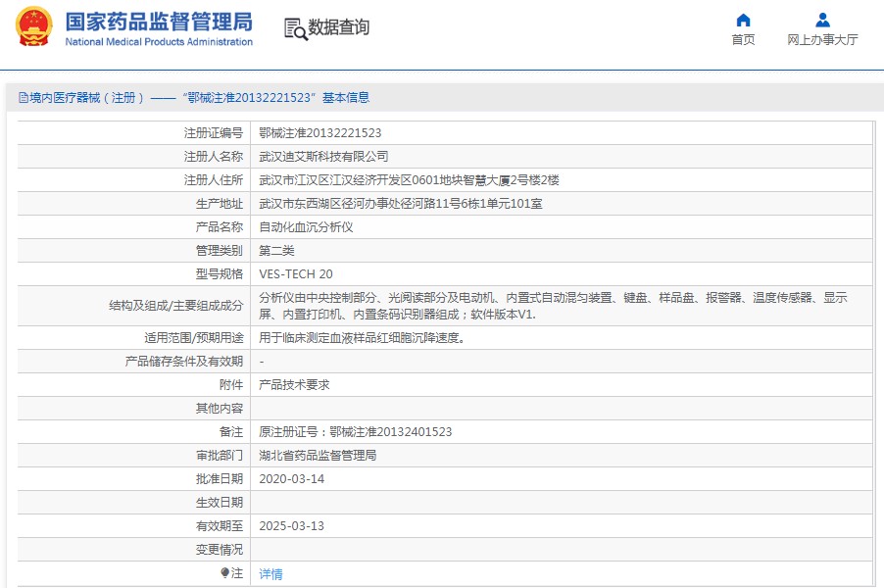The image size is (884, 588).
Task: Click 原注册证号：鄂械注准20132401523 remark
Action: point(355,432)
